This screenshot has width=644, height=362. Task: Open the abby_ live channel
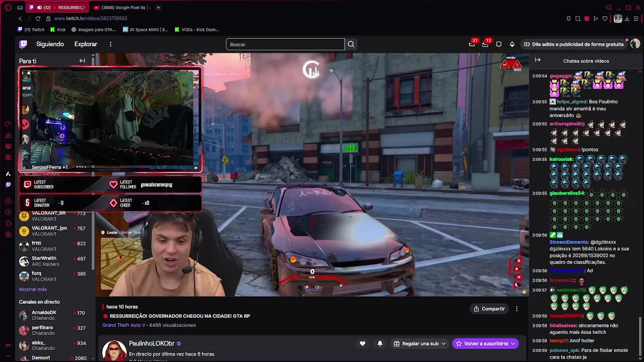[55, 345]
